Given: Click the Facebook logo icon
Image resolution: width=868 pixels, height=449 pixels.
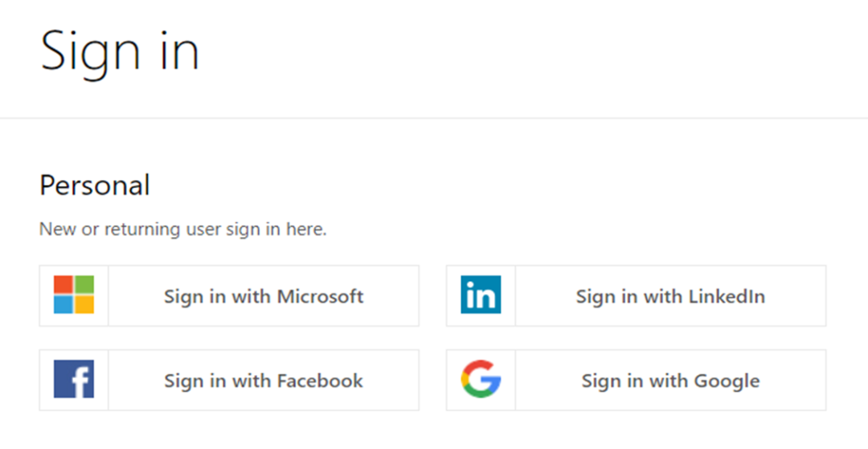Looking at the screenshot, I should click(74, 379).
